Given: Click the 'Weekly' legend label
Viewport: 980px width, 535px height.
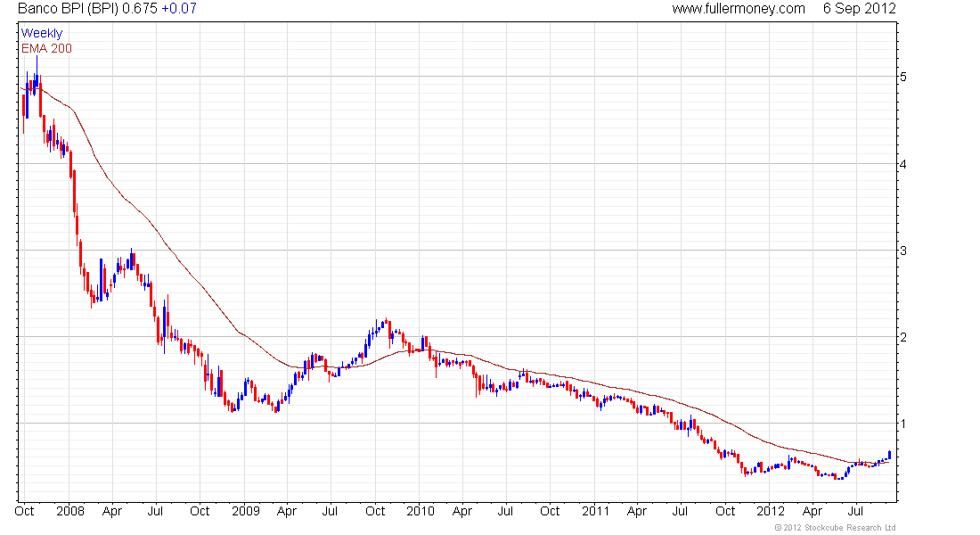Looking at the screenshot, I should [x=42, y=33].
